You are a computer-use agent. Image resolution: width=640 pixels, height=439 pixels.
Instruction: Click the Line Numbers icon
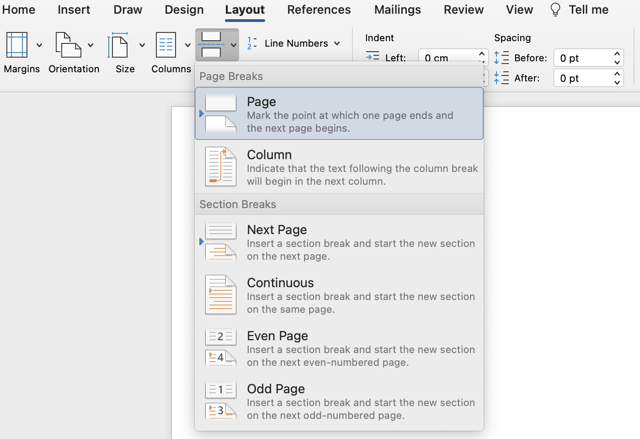point(252,44)
